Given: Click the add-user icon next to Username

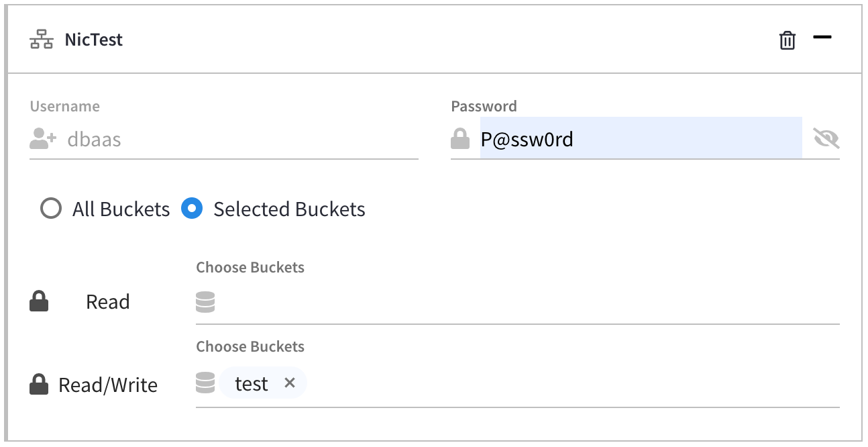Looking at the screenshot, I should (x=42, y=138).
